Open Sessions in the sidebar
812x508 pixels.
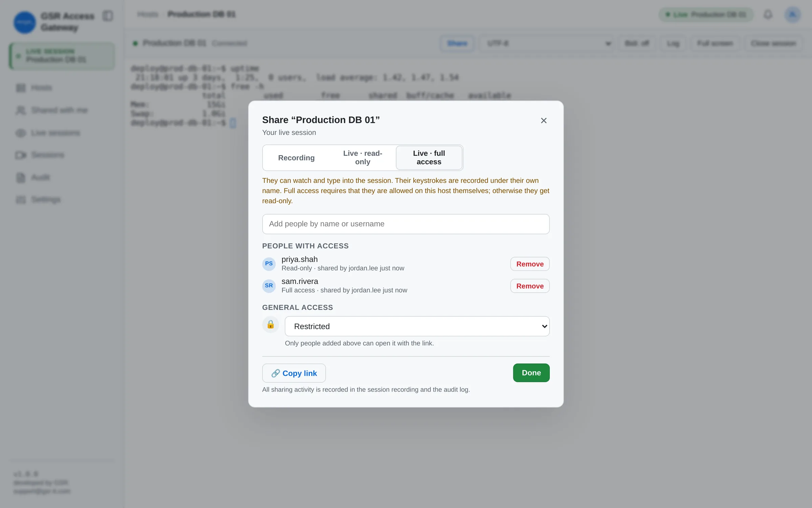click(62, 155)
